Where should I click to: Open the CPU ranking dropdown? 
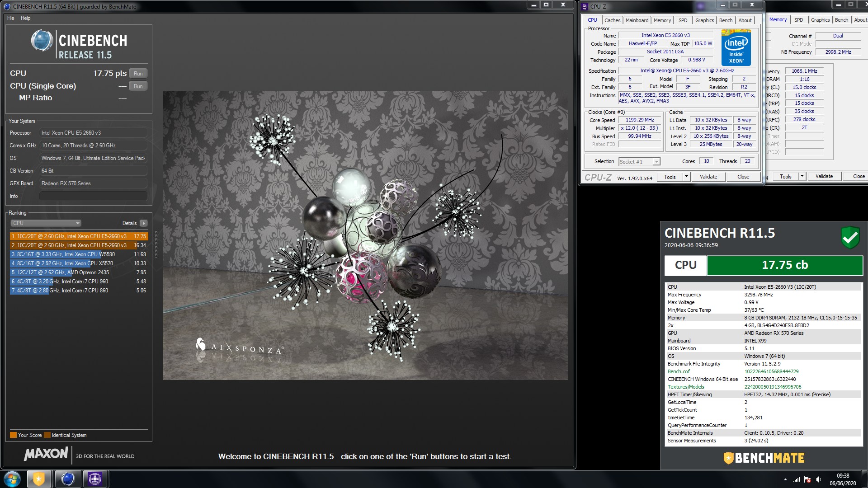(x=46, y=223)
